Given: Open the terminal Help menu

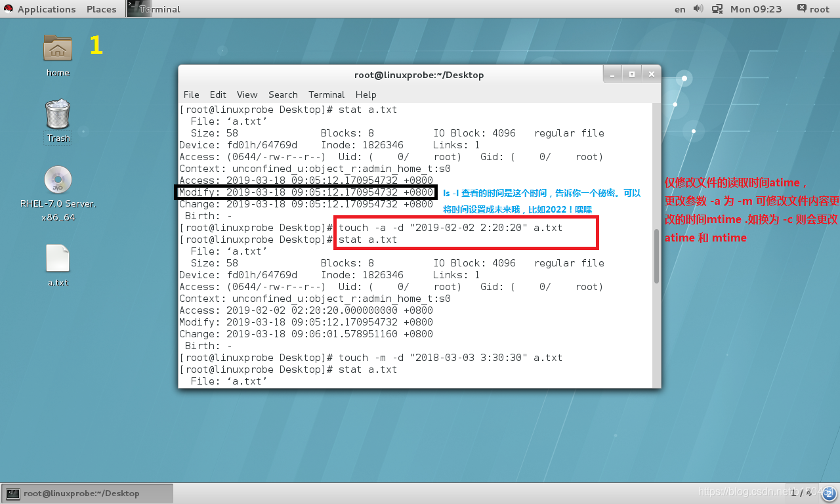Looking at the screenshot, I should [x=366, y=94].
